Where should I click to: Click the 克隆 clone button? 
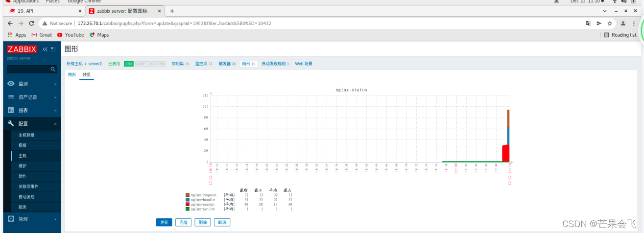183,222
